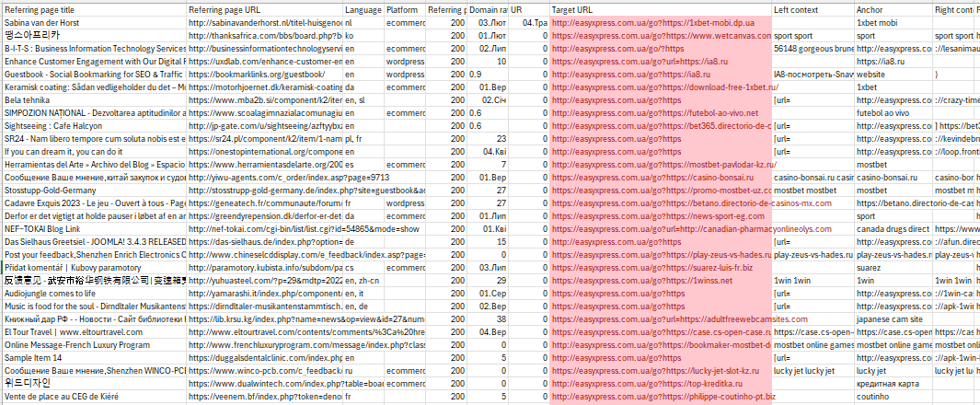Select the duggalsdentalclinic.com URL cell
The width and height of the screenshot is (980, 405).
point(265,357)
